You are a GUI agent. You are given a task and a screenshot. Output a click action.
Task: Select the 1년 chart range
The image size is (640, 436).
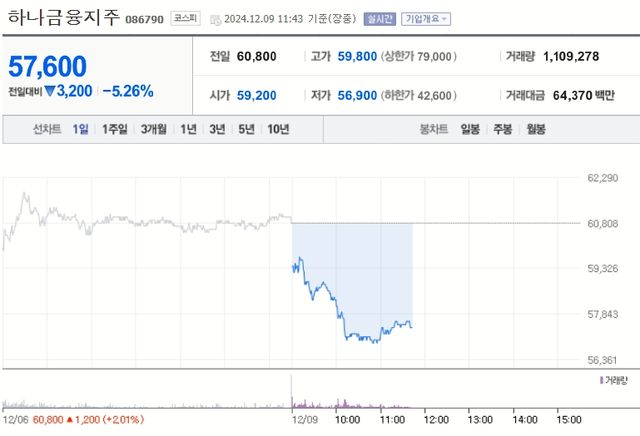point(188,129)
